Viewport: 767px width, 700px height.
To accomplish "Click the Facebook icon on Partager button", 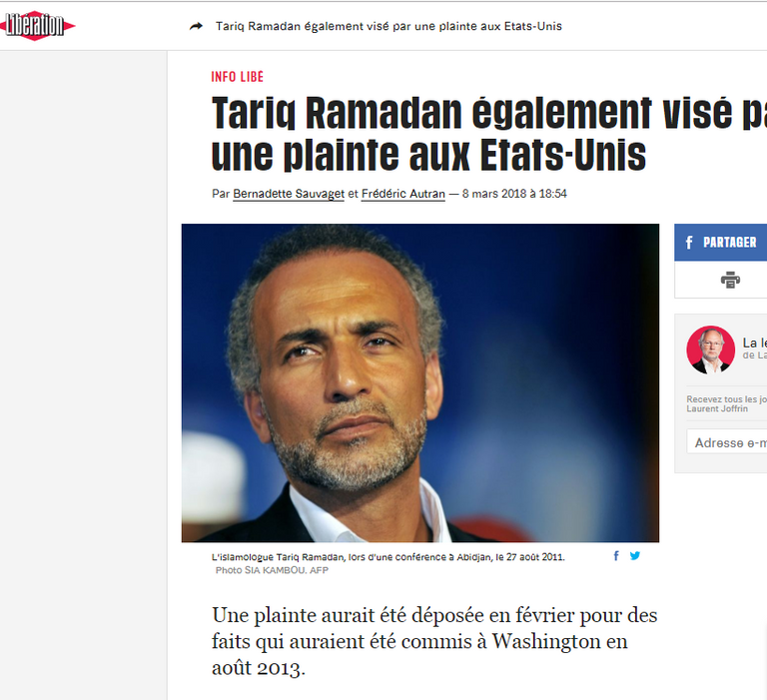I will pos(689,242).
